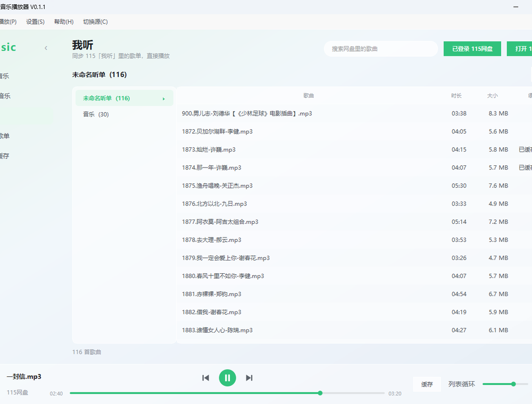Screen dimensions: 532x404
Task: Toggle the 列表循环 play mode
Action: click(x=461, y=384)
